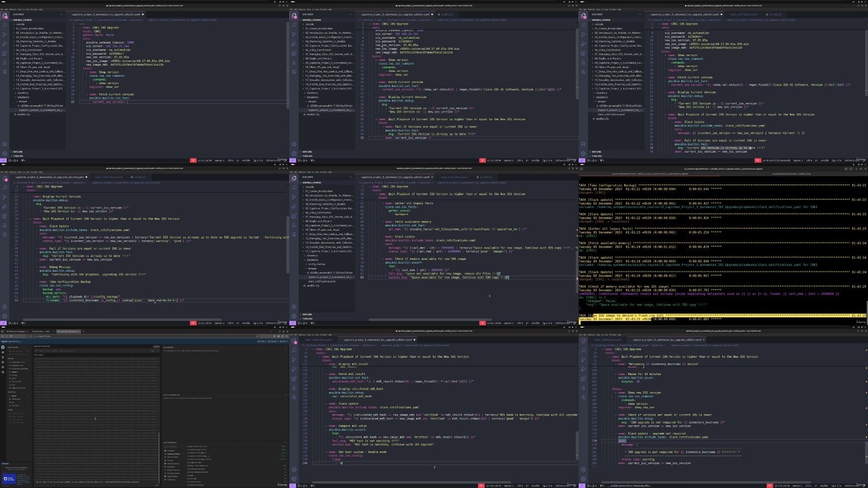868x488 pixels.
Task: Select the Python flavor in regex101
Action: click(15, 372)
